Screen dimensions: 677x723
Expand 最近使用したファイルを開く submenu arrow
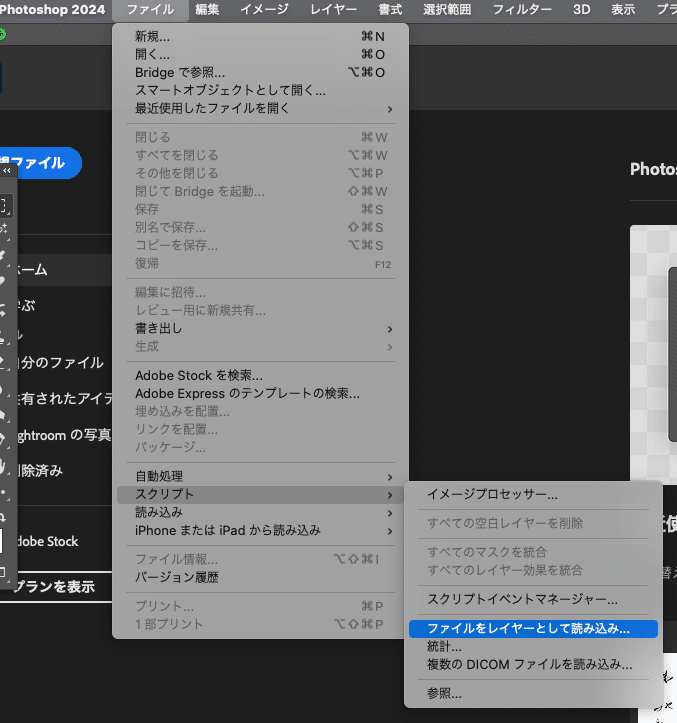click(390, 109)
